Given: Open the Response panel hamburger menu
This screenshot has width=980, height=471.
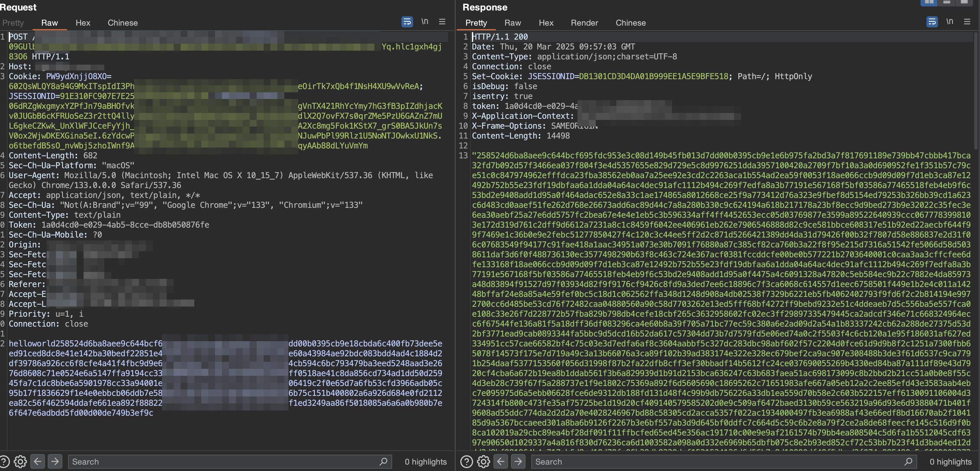Looking at the screenshot, I should [967, 22].
